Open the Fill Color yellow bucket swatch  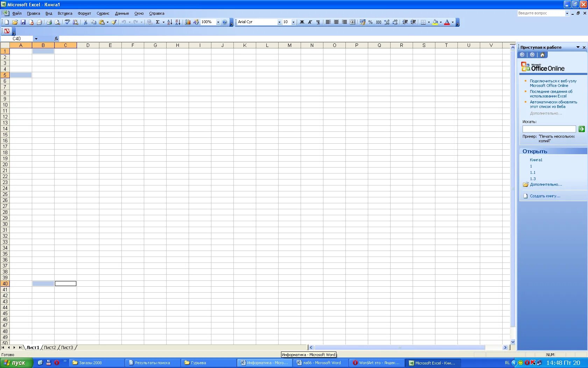[435, 22]
